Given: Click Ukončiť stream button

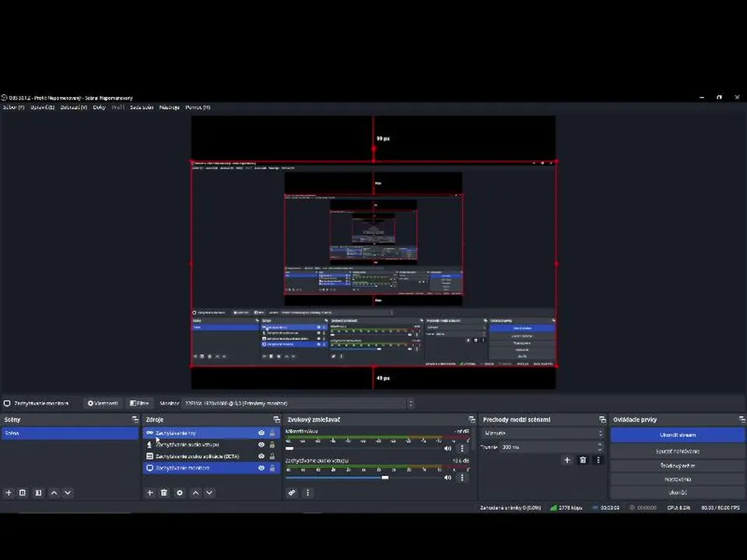Looking at the screenshot, I should click(678, 435).
